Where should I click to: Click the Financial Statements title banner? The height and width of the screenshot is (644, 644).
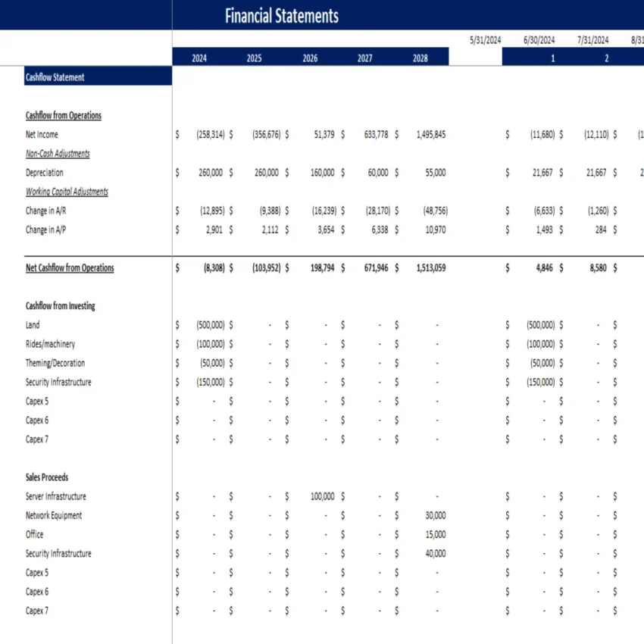tap(280, 15)
